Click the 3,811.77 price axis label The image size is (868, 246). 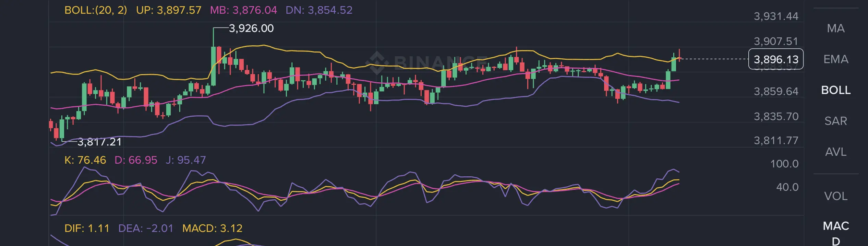pyautogui.click(x=776, y=140)
